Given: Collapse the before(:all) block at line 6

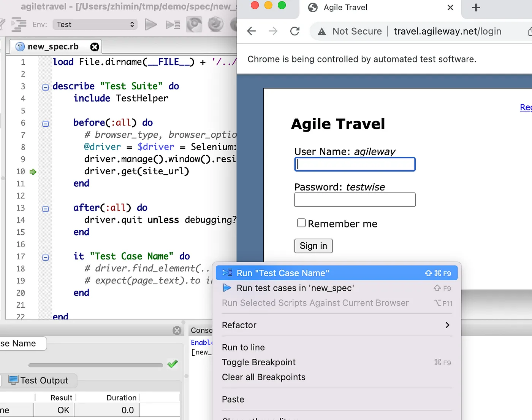Looking at the screenshot, I should click(x=46, y=124).
